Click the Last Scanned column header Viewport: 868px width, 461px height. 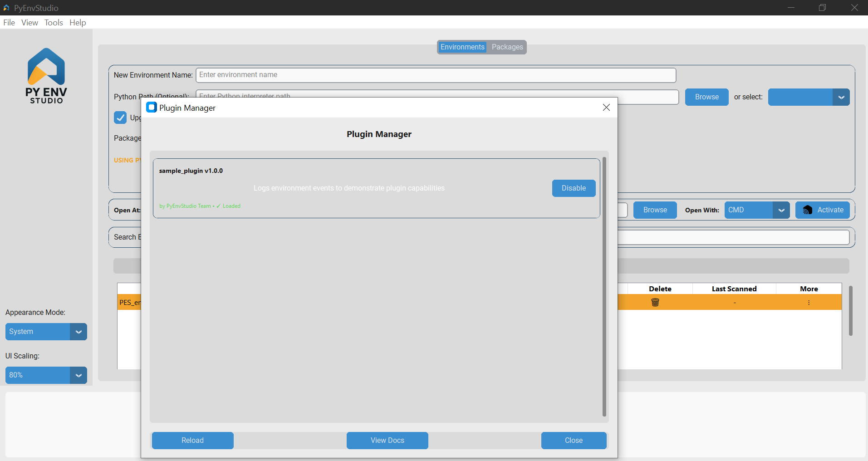[734, 289]
